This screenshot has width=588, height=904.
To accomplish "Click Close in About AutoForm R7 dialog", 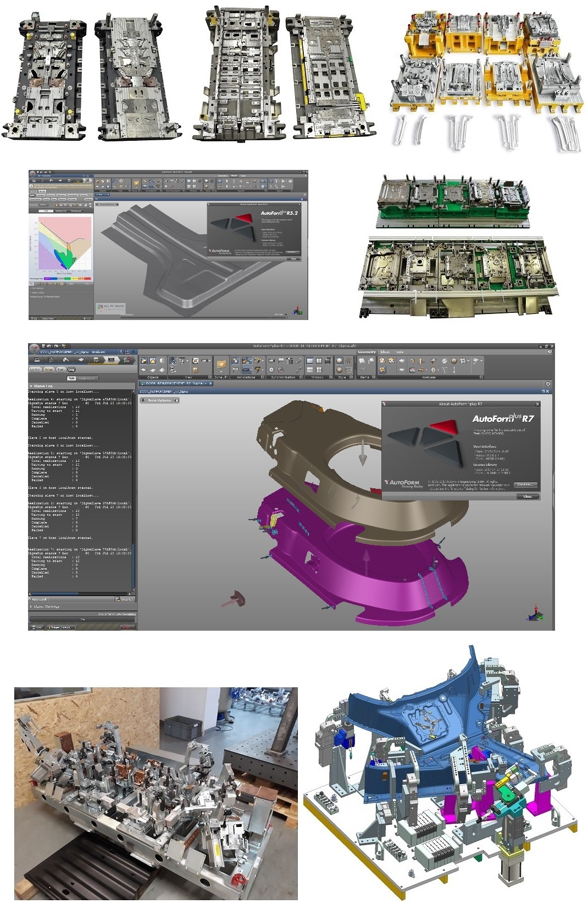I will pyautogui.click(x=528, y=497).
